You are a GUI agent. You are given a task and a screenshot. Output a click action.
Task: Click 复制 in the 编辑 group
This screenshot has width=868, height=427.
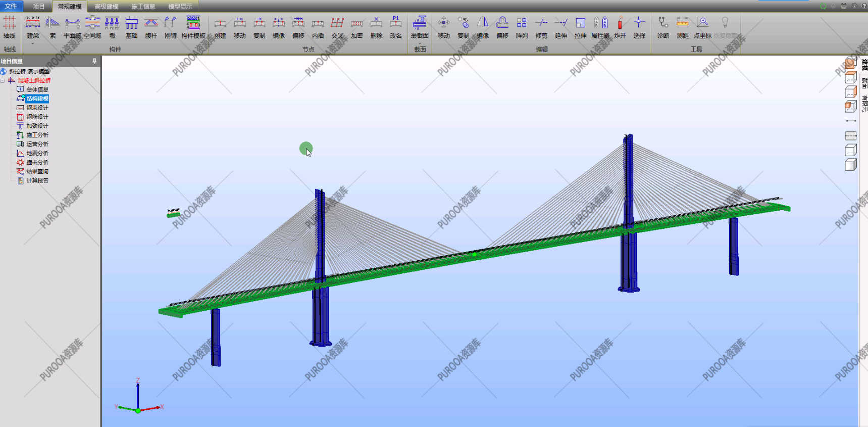tap(463, 27)
